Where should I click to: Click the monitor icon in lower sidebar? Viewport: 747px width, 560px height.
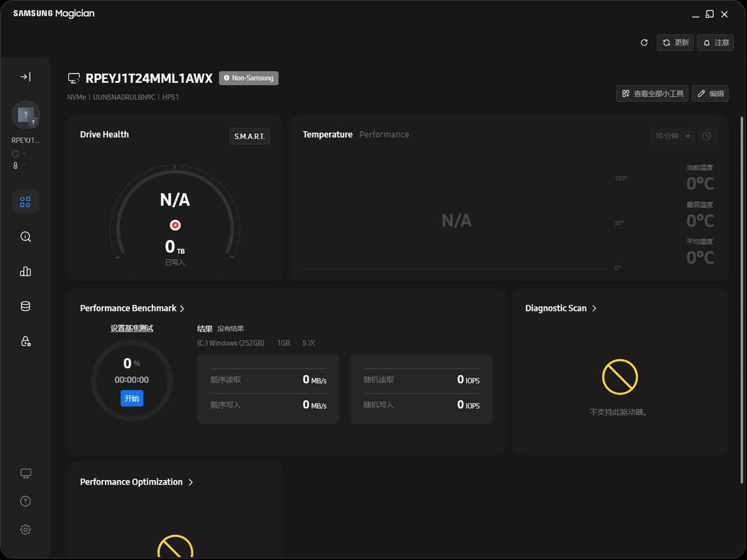pyautogui.click(x=26, y=473)
